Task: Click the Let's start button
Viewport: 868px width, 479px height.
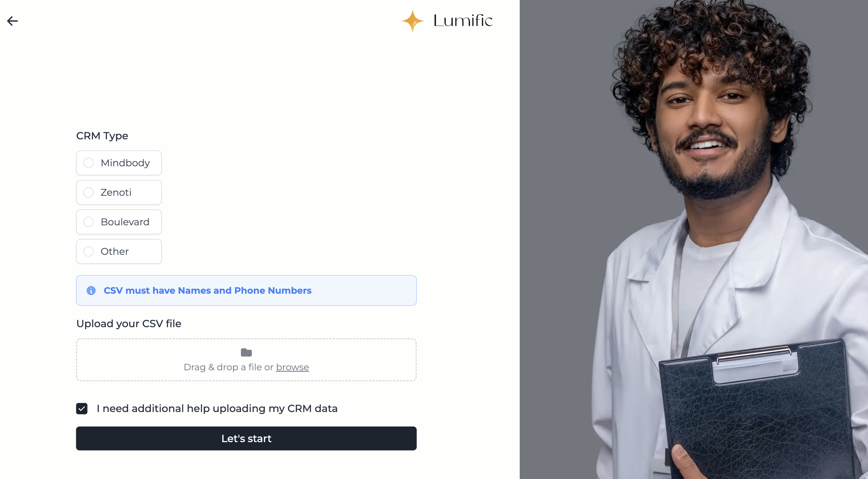Action: [x=246, y=438]
